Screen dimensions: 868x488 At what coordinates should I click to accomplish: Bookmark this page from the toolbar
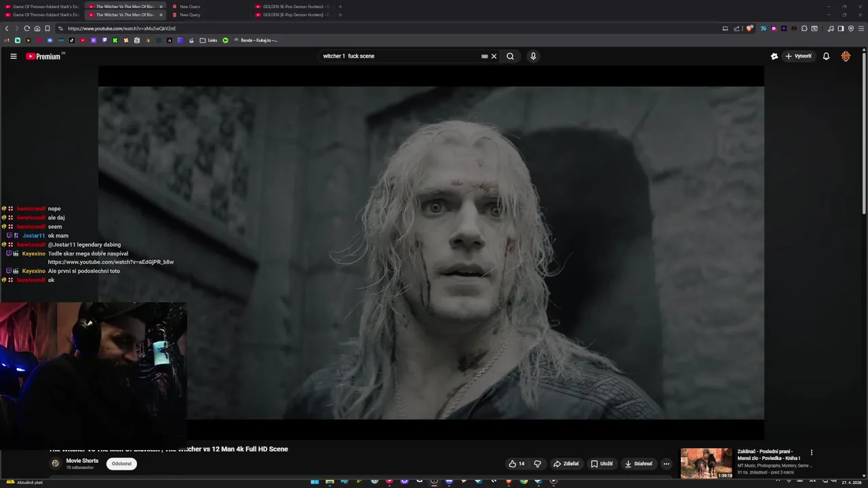[47, 28]
